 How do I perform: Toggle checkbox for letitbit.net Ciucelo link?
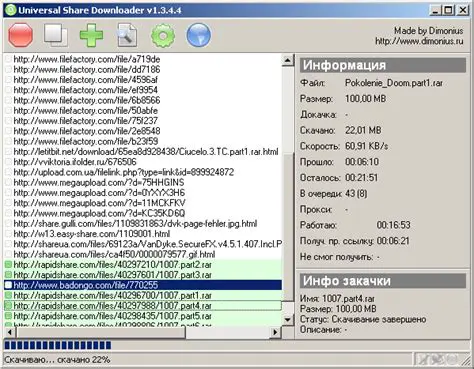tap(9, 152)
